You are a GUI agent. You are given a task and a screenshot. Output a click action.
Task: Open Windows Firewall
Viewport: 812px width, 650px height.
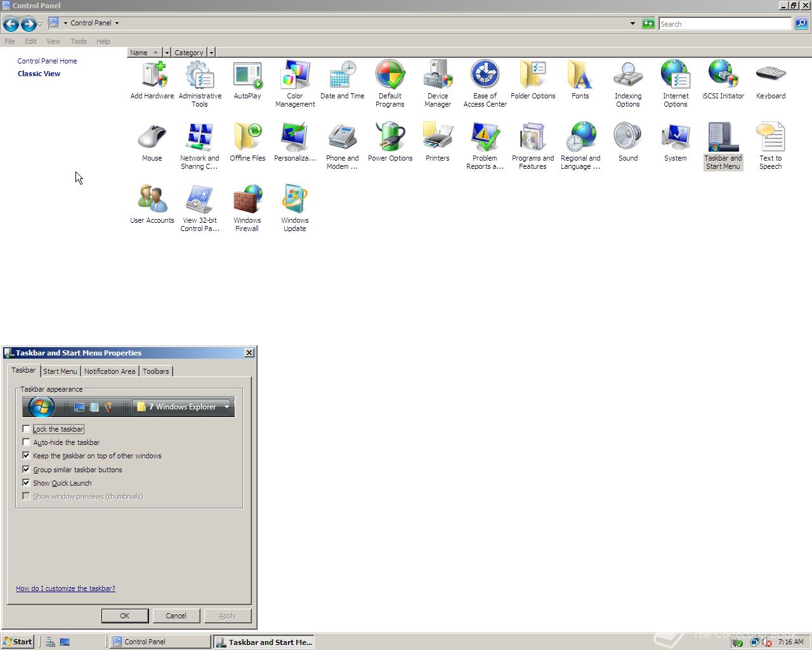[247, 208]
